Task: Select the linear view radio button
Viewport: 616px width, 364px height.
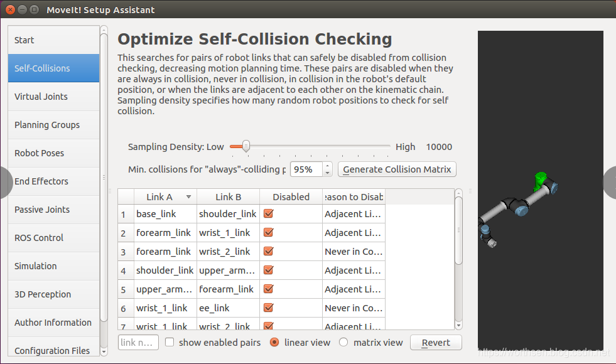Action: [274, 343]
